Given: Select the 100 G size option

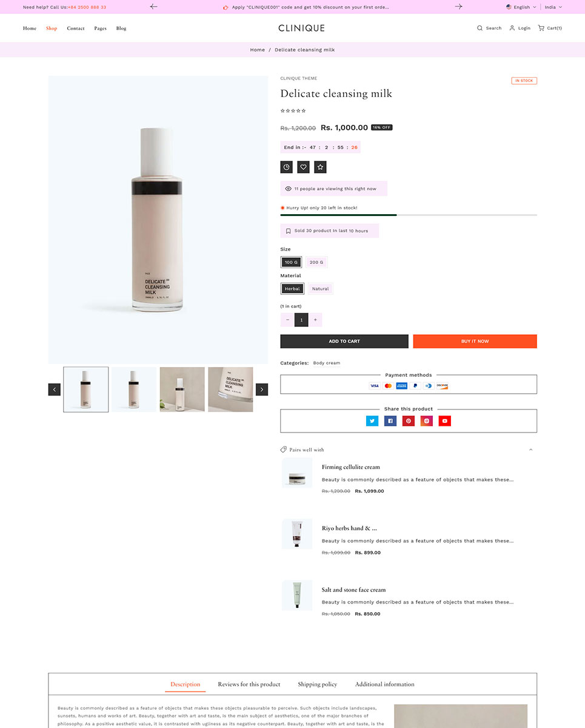Looking at the screenshot, I should pos(292,262).
